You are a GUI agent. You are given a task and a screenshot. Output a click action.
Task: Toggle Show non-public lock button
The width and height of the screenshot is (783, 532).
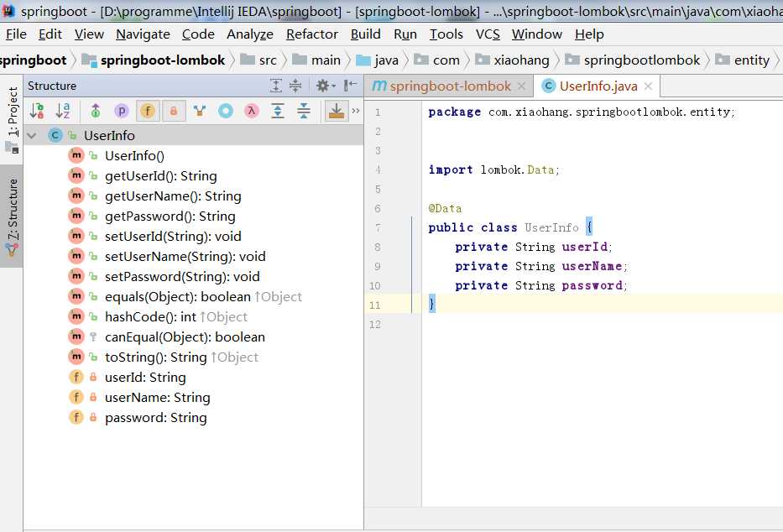click(174, 111)
